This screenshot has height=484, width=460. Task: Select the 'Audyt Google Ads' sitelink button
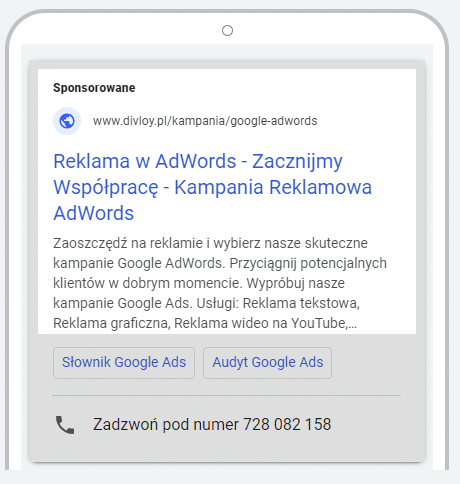click(x=268, y=363)
